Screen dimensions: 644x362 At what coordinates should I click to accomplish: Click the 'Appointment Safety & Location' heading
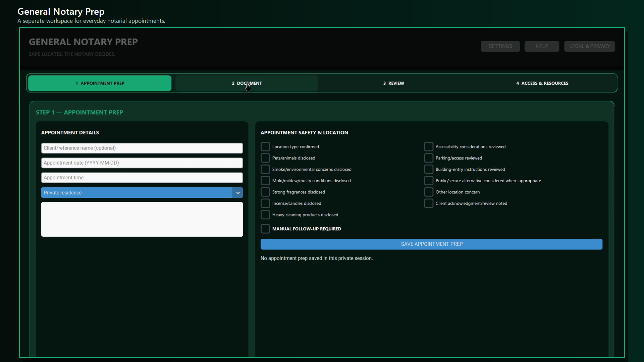[x=304, y=133]
